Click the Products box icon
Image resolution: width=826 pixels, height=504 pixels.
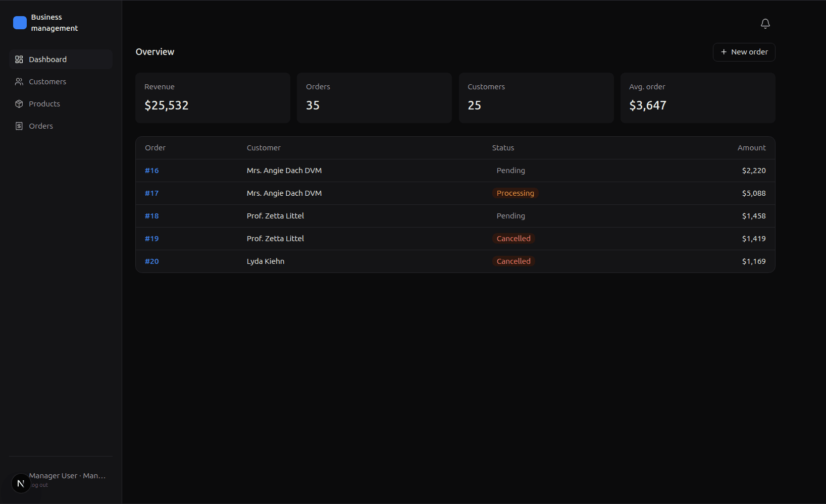coord(19,104)
